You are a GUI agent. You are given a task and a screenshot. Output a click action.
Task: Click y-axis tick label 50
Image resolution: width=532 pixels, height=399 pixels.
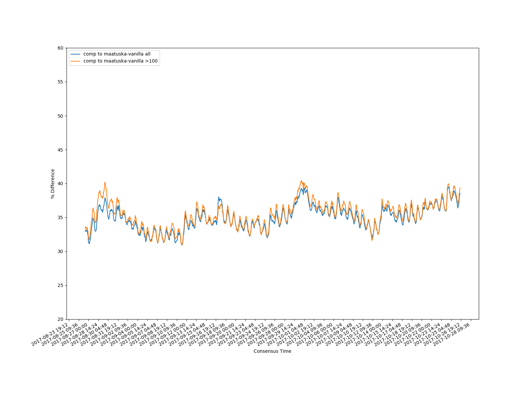click(60, 116)
